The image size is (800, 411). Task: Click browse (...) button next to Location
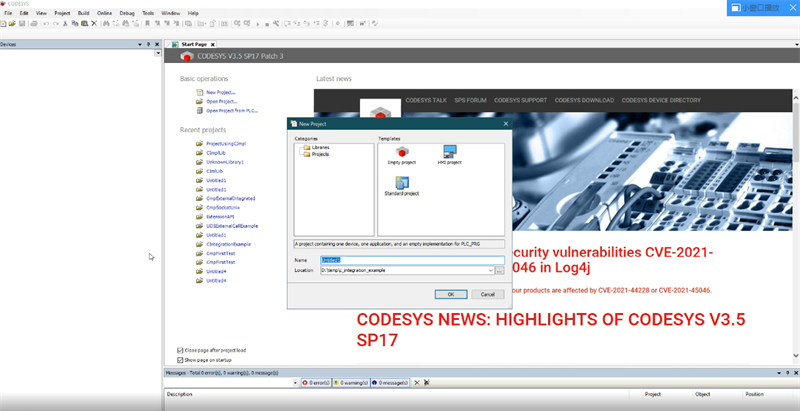[499, 270]
